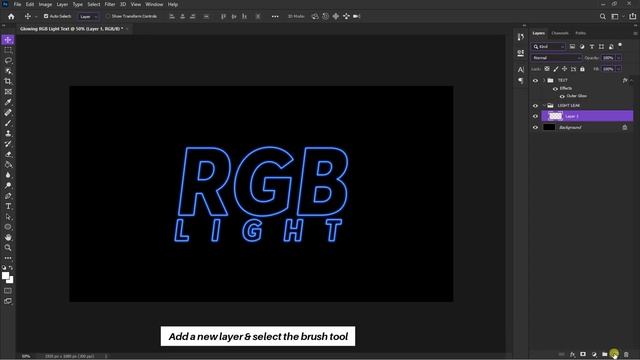Delete layer with trash icon
Image resolution: width=640 pixels, height=360 pixels.
(x=626, y=354)
